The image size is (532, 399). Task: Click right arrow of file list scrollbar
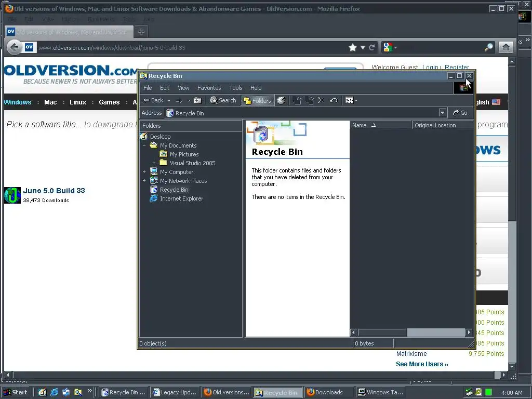469,332
